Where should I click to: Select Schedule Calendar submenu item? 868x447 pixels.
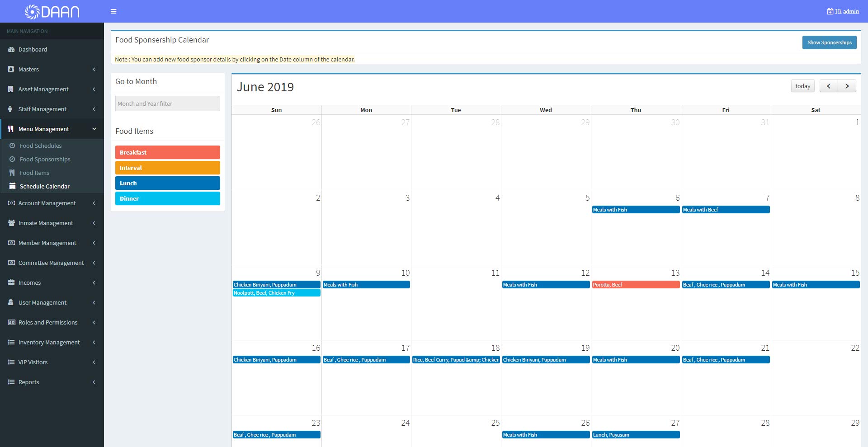coord(52,186)
